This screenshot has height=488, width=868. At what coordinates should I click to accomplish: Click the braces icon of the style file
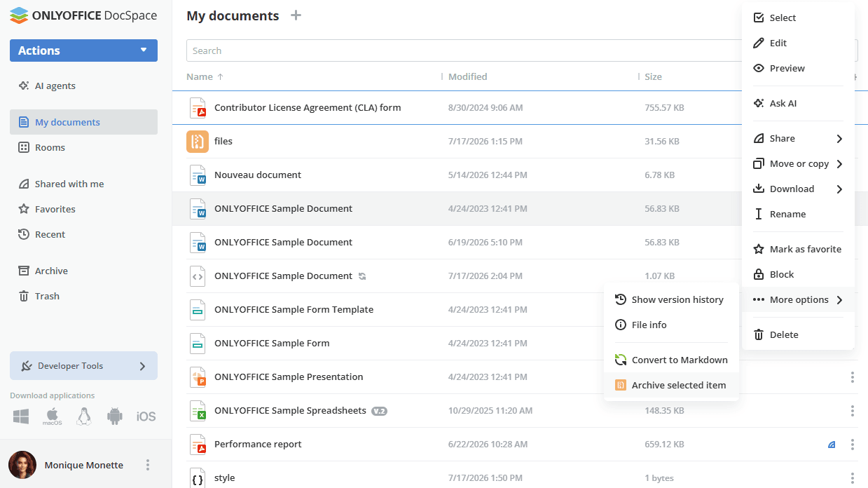[x=198, y=478]
